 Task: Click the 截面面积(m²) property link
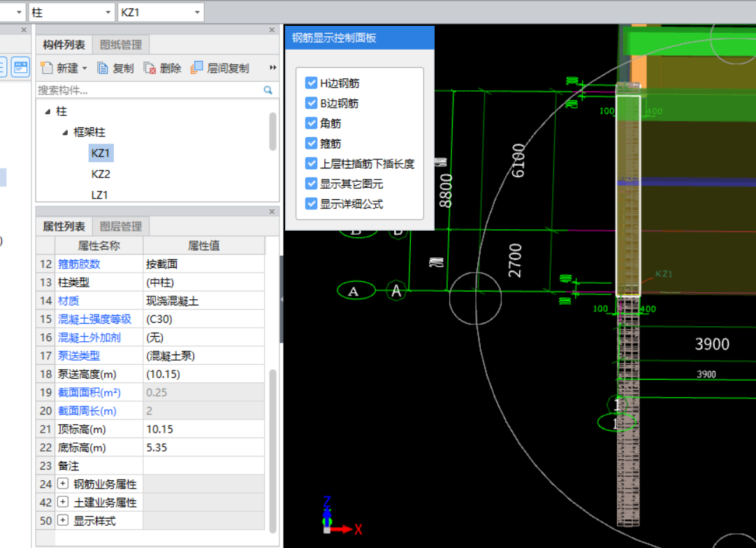pyautogui.click(x=89, y=392)
